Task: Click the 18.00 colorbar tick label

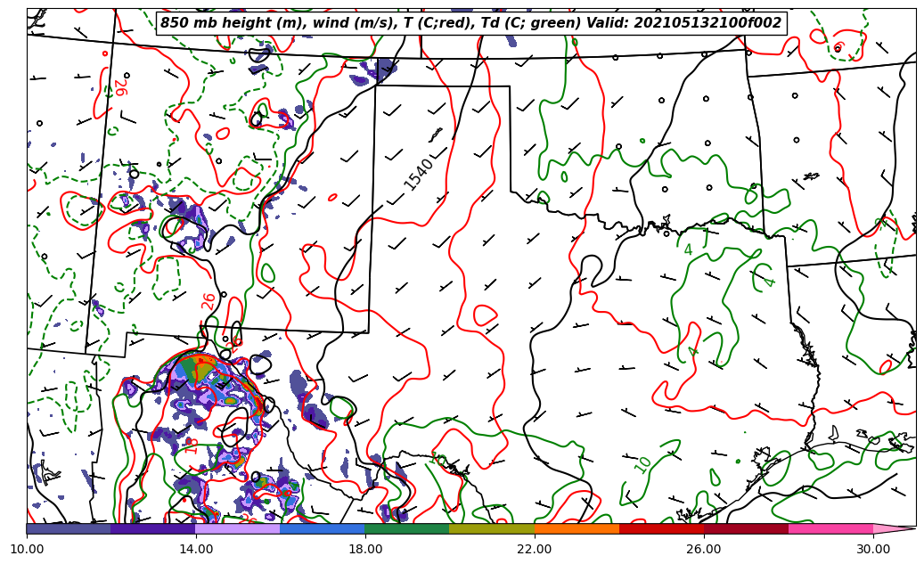Action: [365, 549]
